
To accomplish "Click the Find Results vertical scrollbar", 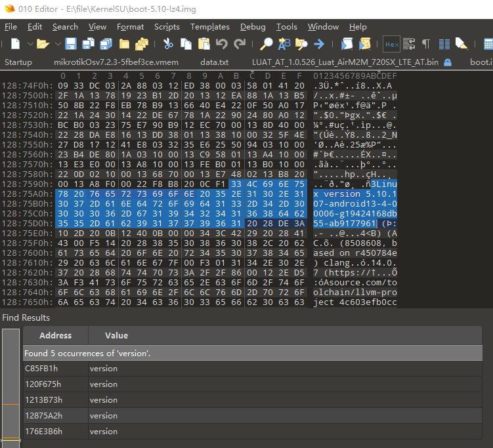I will (x=11, y=388).
